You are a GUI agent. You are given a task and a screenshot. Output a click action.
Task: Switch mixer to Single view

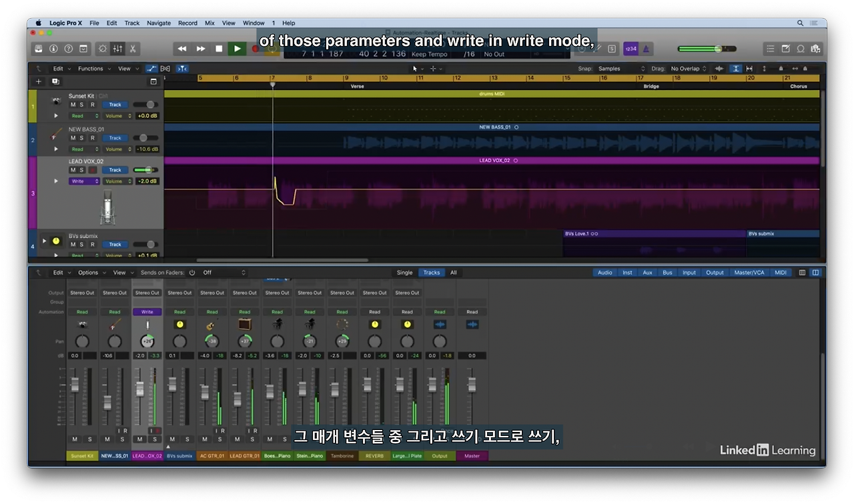405,273
